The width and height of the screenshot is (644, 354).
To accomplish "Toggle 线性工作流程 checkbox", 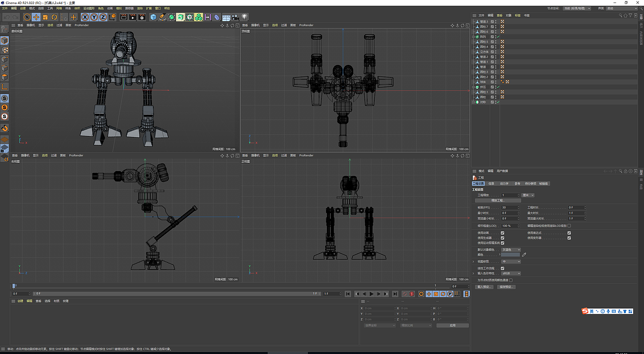I will pos(503,269).
